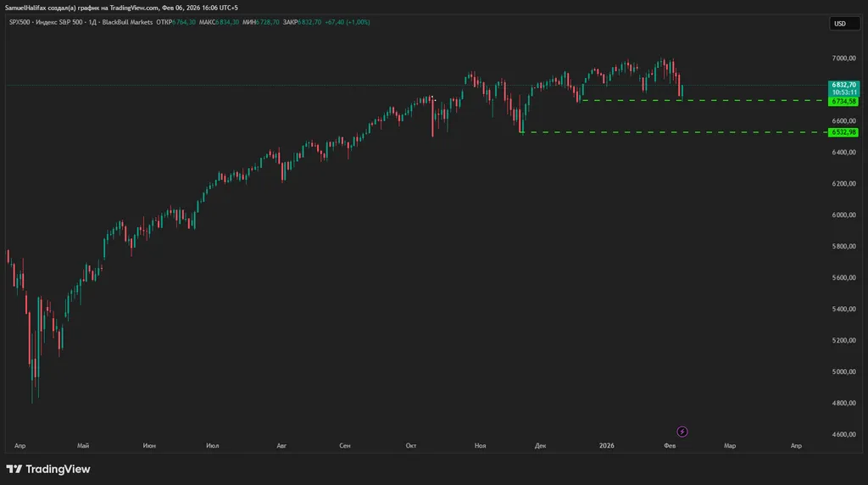
Task: Select the current price label 6832,70
Action: click(843, 86)
